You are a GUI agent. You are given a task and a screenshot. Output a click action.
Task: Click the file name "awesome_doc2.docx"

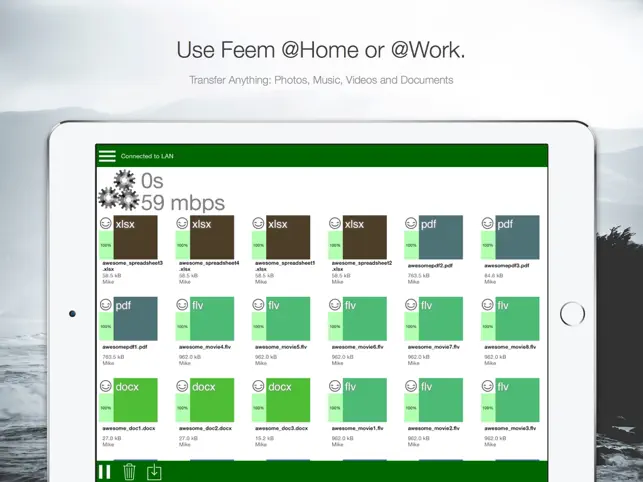[205, 428]
